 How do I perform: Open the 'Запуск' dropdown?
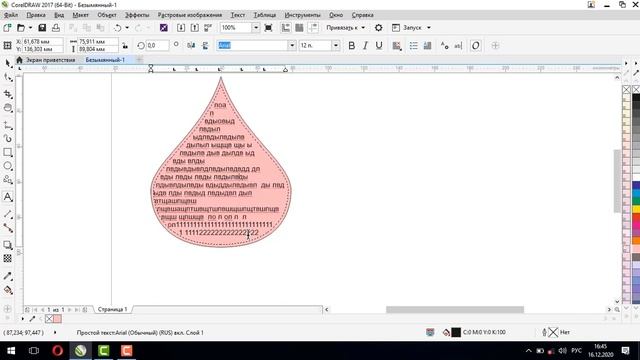[429, 28]
